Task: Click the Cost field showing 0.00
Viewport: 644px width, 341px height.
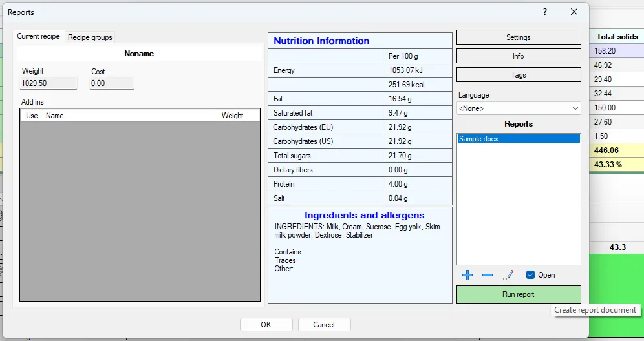Action: coord(112,83)
